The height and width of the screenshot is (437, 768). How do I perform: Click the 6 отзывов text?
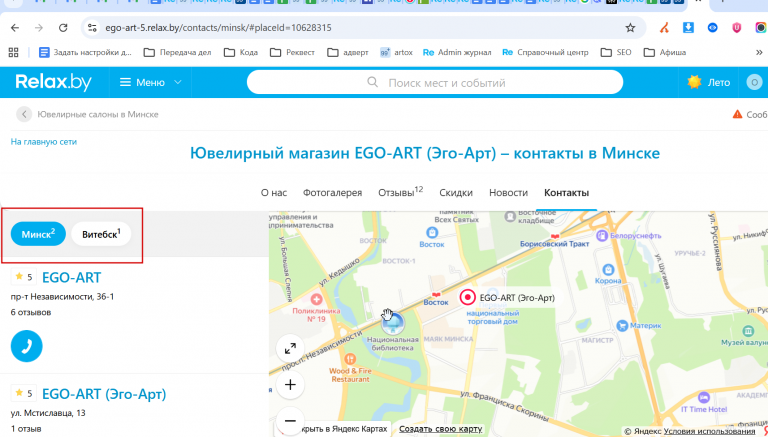click(31, 312)
